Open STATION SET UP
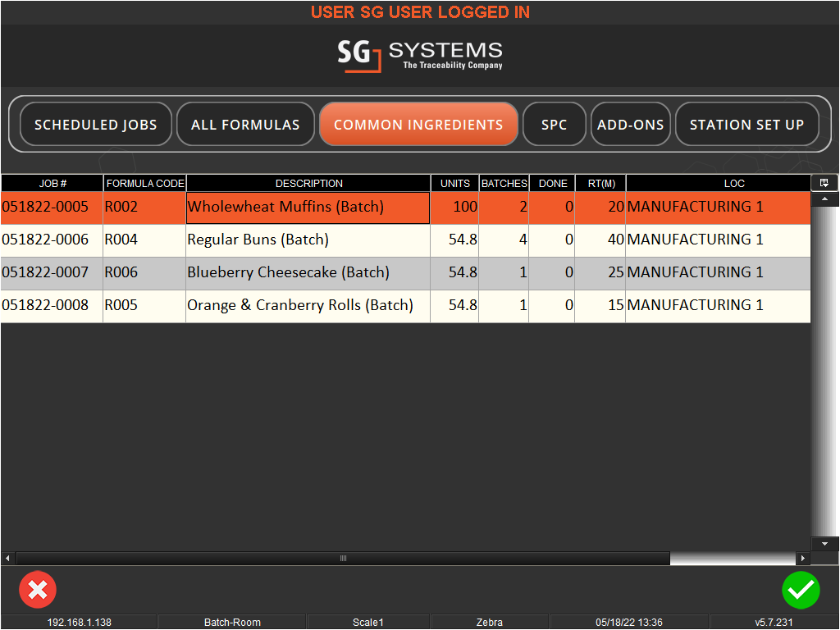The width and height of the screenshot is (840, 630). click(x=746, y=124)
